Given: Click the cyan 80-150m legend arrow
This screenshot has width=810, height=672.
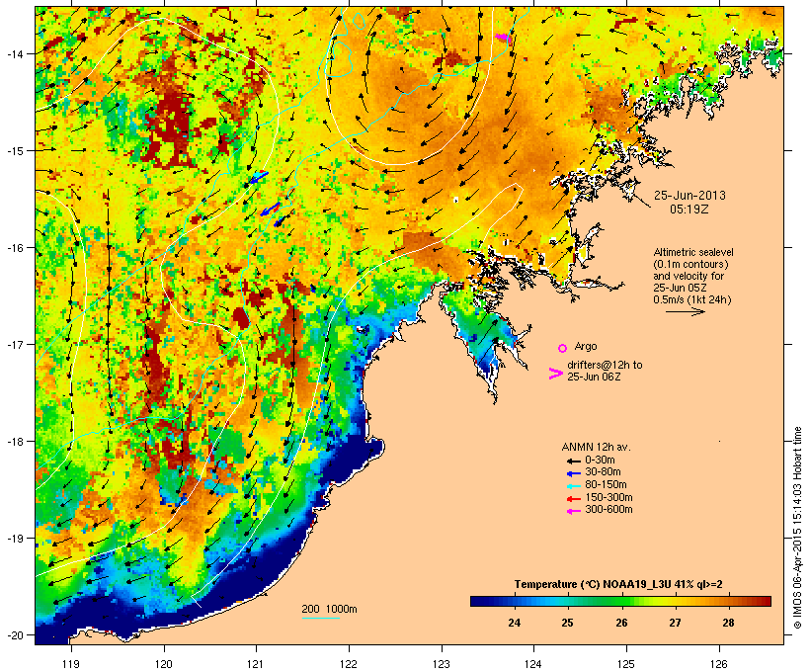Looking at the screenshot, I should (574, 486).
